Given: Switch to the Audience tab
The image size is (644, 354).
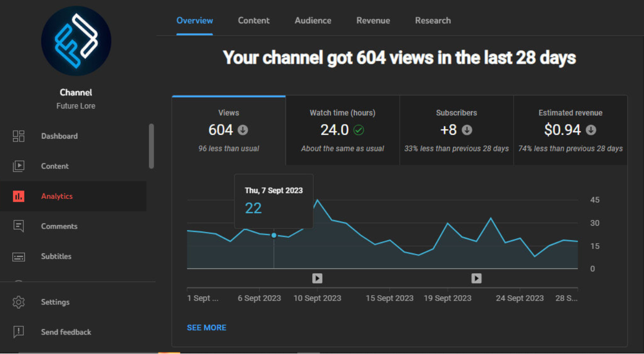Looking at the screenshot, I should (x=313, y=20).
